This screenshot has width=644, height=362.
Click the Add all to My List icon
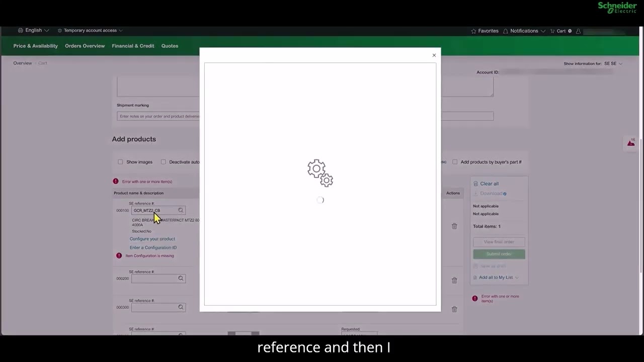(475, 278)
